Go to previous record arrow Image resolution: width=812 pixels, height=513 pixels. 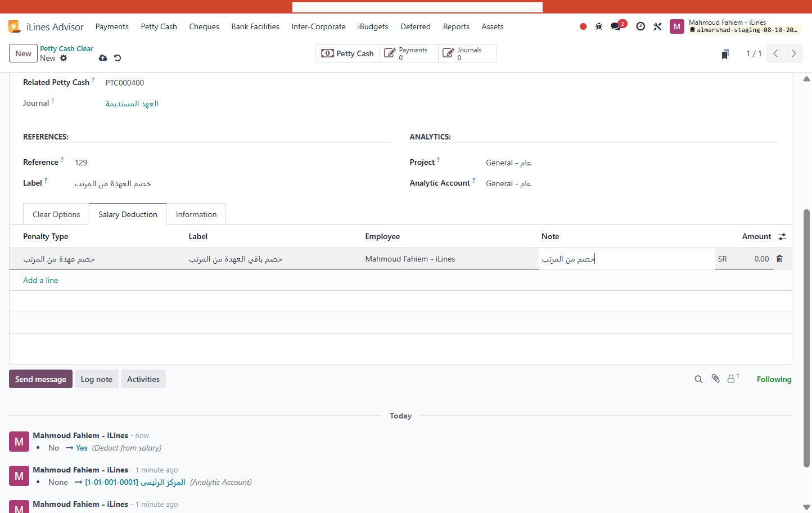click(775, 53)
